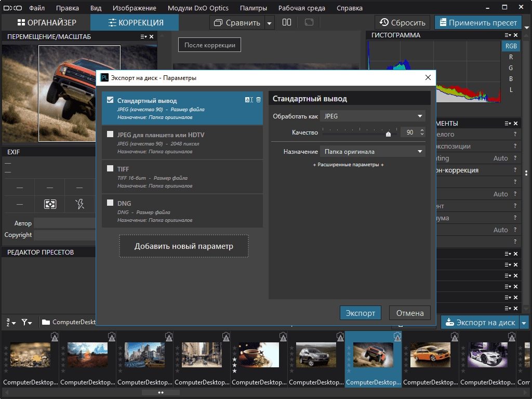The image size is (532, 399).
Task: Select the КОРРЕКЦИЯ tab
Action: 135,23
